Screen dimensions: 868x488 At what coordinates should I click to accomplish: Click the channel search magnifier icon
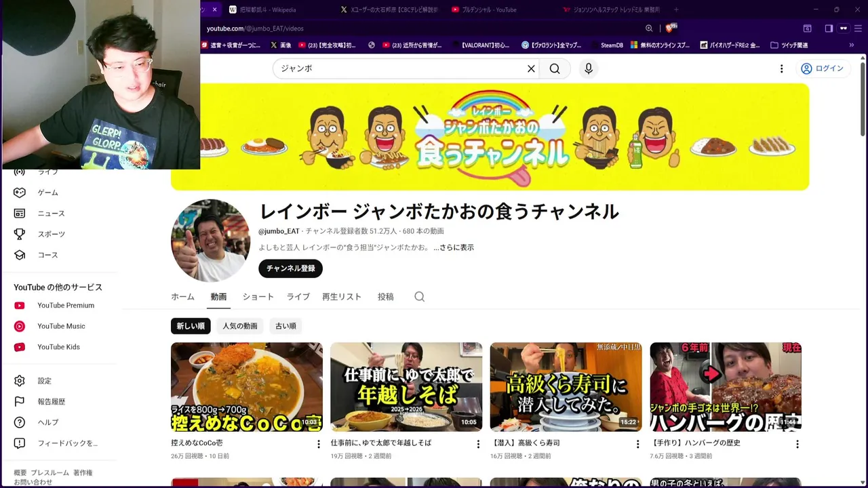click(420, 297)
